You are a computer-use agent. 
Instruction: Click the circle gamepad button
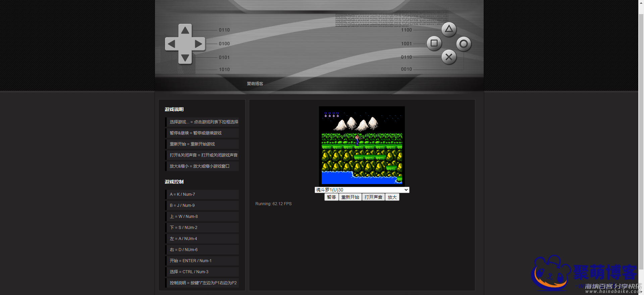[x=464, y=44]
